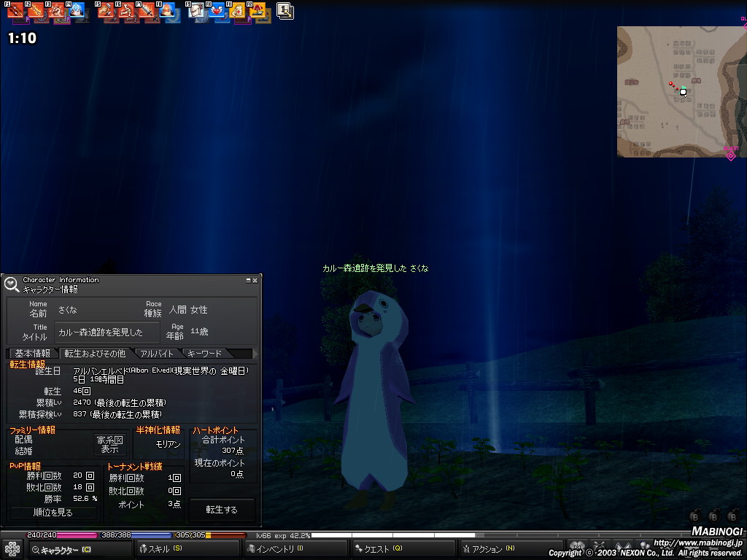
Task: Activate the F9 pale face skill icon
Action: tap(196, 10)
